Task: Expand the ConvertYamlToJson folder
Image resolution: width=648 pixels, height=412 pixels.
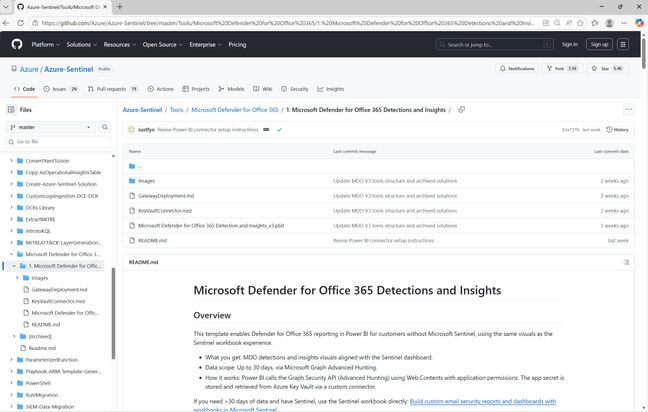Action: pos(12,161)
